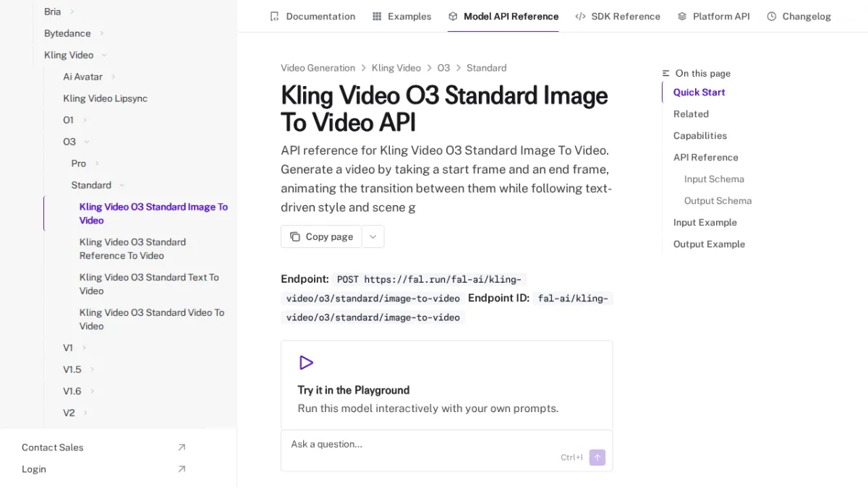Click the Playground play triangle icon
This screenshot has width=868, height=488.
click(306, 363)
